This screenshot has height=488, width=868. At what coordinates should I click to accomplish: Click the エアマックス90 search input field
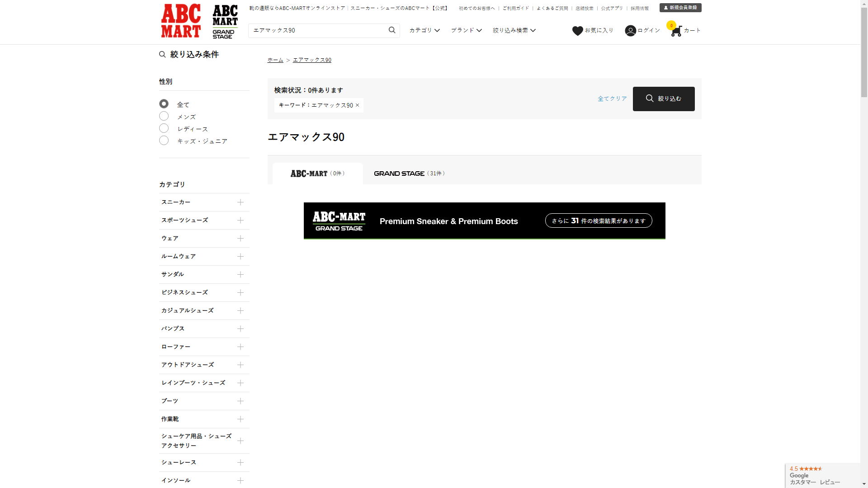click(316, 30)
